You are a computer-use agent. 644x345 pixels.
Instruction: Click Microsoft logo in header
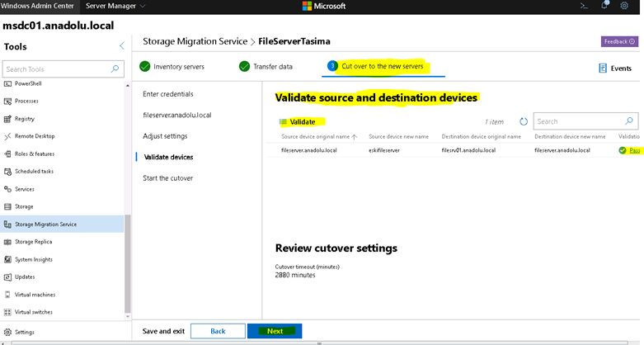[x=324, y=6]
